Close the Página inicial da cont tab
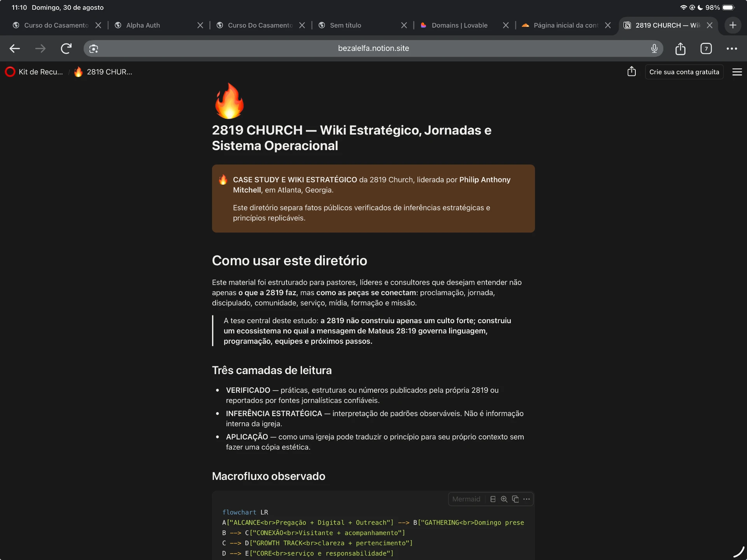Image resolution: width=747 pixels, height=560 pixels. tap(608, 25)
